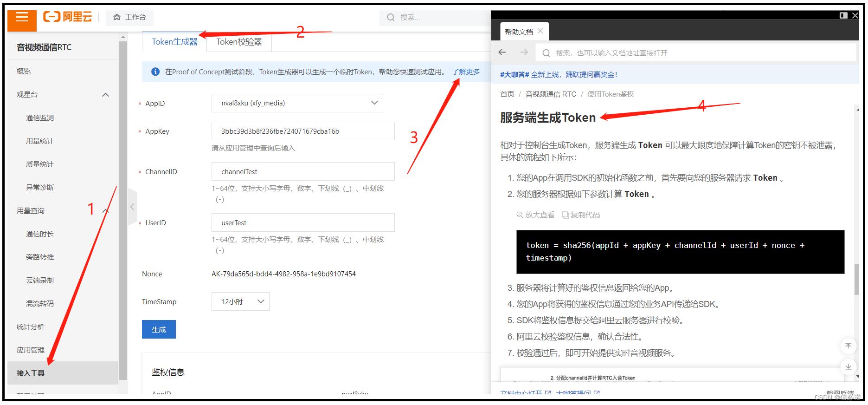The height and width of the screenshot is (405, 868).
Task: Click 复制代码 to copy the code
Action: [581, 215]
